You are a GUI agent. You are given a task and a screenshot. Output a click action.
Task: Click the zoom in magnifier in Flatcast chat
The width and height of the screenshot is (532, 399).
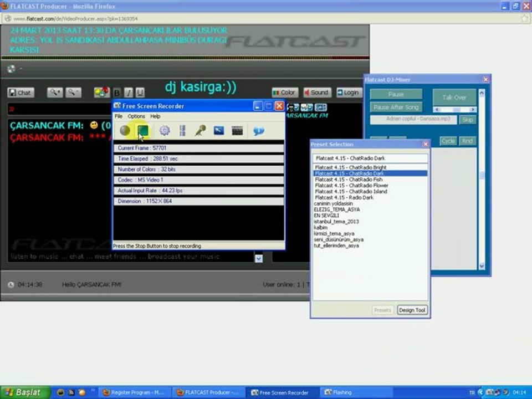click(x=55, y=93)
